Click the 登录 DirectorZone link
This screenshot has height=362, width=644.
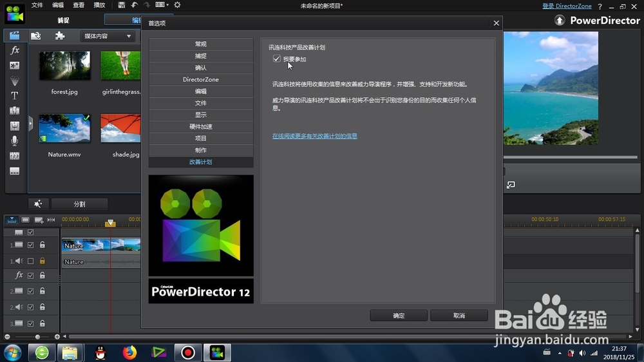tap(567, 6)
